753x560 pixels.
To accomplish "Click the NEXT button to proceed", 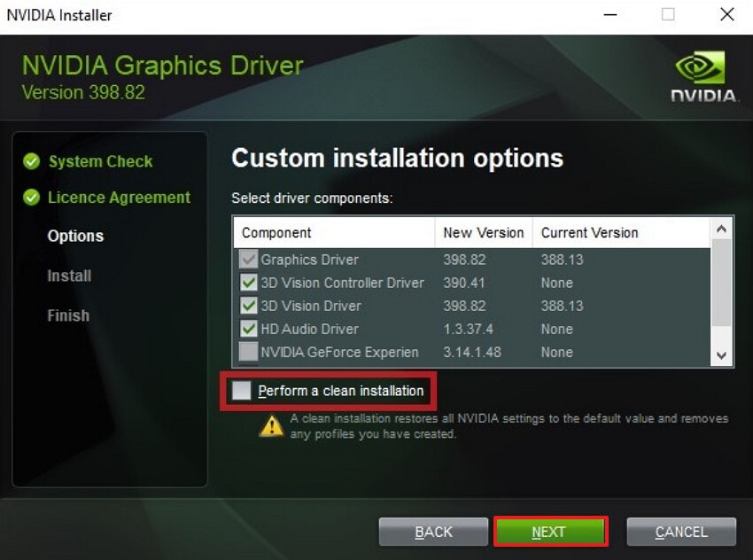I will tap(550, 532).
